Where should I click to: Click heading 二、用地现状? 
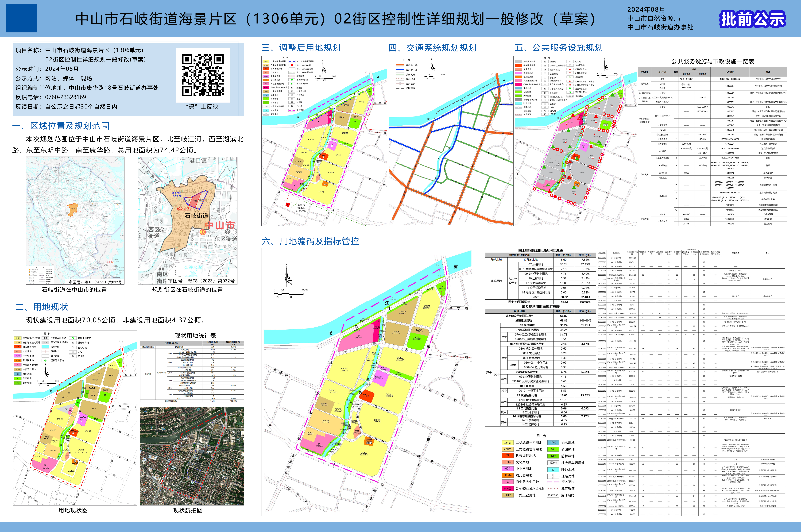(42, 307)
